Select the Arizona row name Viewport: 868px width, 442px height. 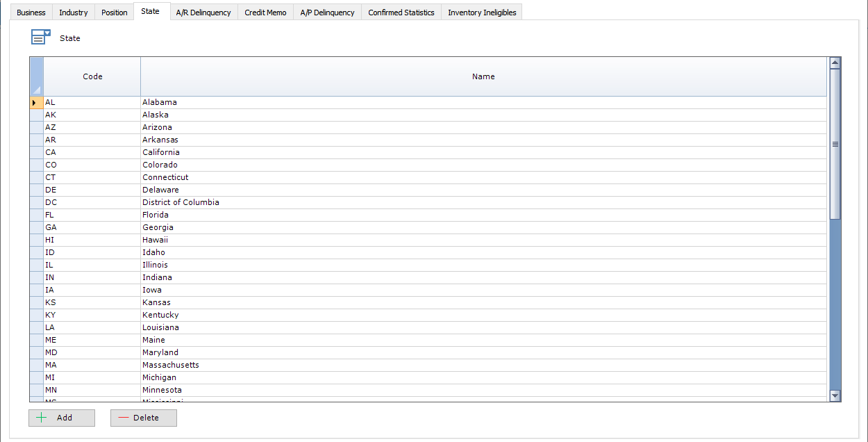[x=483, y=127]
